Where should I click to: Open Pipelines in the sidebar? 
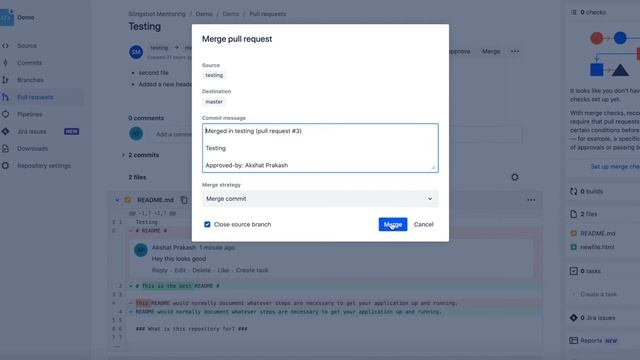tap(29, 114)
